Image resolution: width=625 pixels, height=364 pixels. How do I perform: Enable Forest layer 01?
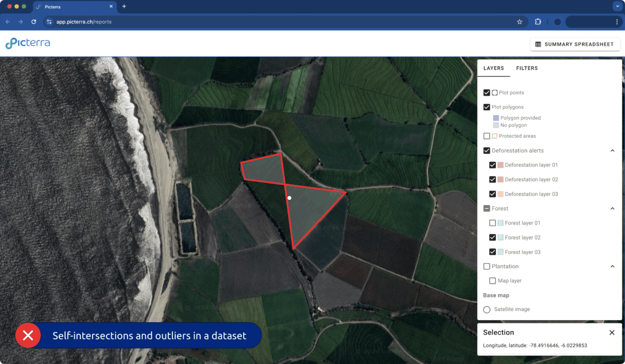[x=493, y=223]
